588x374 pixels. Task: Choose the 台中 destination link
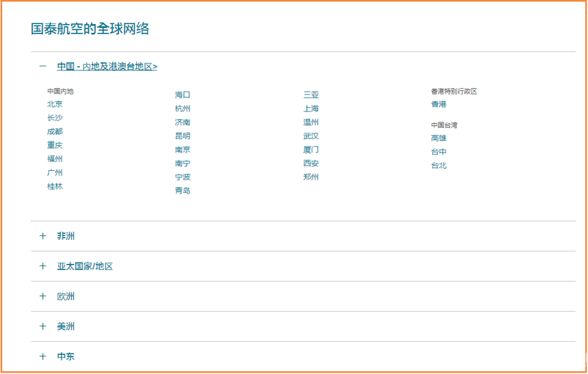(439, 152)
